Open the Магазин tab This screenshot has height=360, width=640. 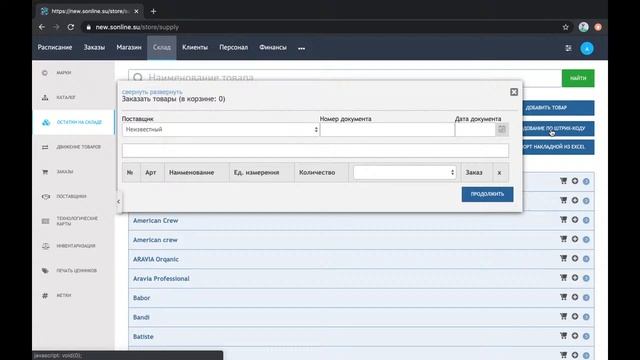pos(129,47)
